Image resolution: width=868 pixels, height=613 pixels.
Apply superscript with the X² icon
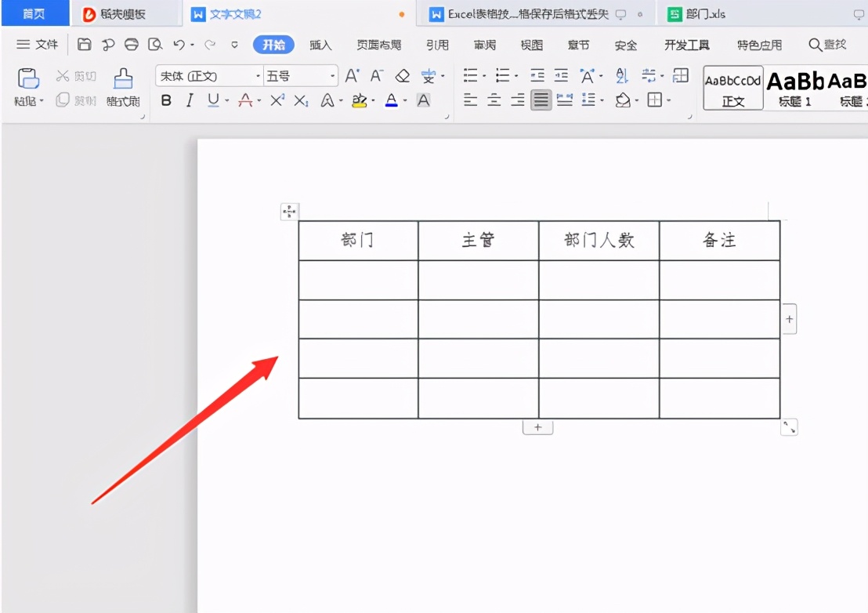[277, 100]
